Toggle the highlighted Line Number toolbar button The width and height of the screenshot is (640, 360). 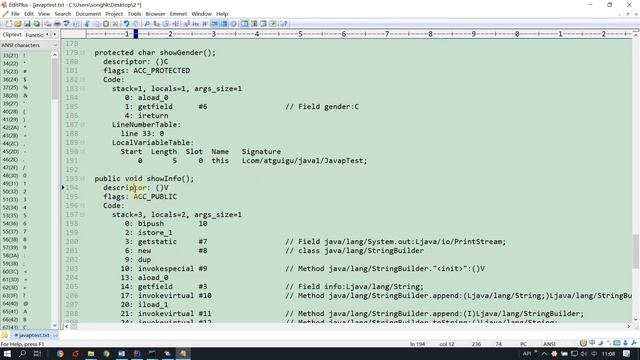tap(224, 24)
